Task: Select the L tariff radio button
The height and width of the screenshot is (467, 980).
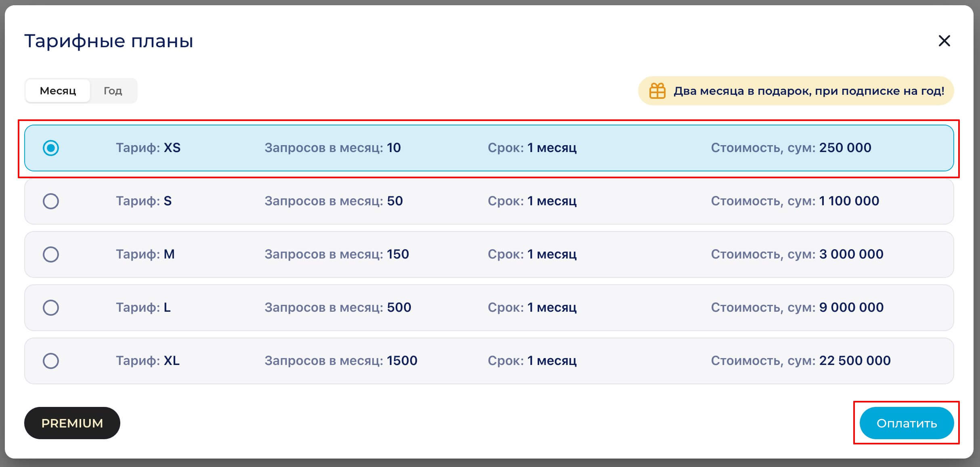Action: 51,308
